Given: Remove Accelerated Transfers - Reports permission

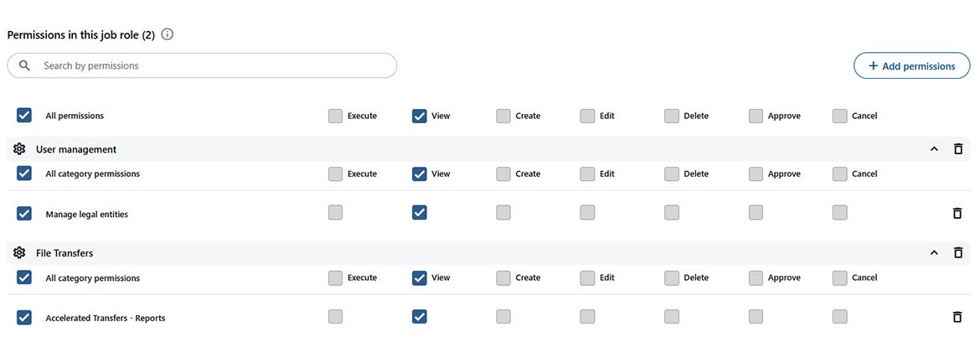Looking at the screenshot, I should [x=957, y=317].
